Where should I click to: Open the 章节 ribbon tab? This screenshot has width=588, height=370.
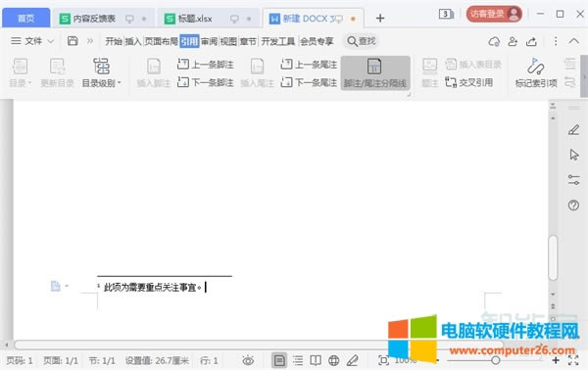(x=248, y=41)
